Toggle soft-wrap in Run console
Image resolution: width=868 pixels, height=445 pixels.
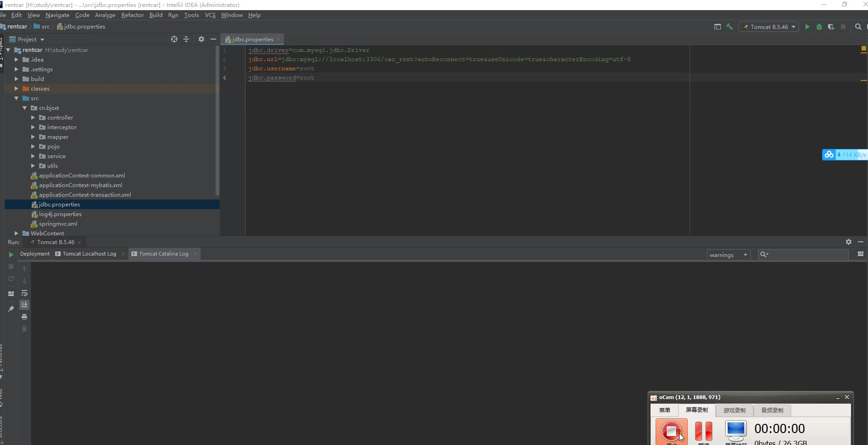click(24, 293)
